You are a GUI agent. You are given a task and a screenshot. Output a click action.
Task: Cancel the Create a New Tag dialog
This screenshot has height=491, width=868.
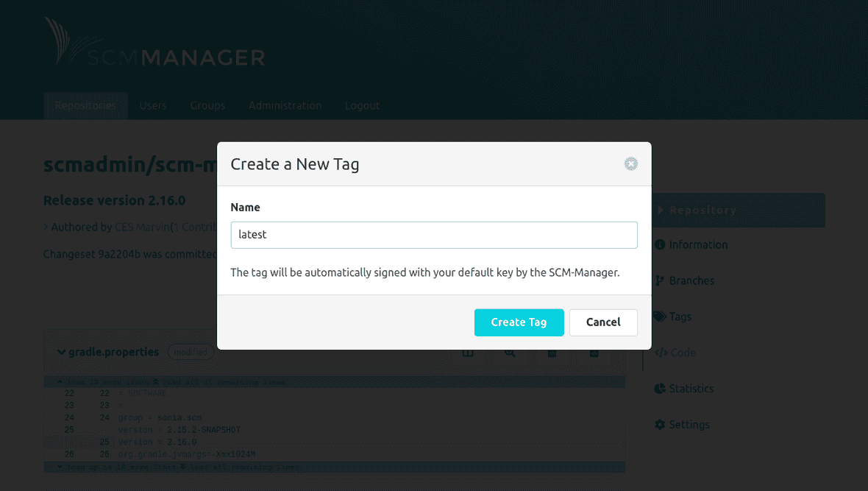point(603,322)
